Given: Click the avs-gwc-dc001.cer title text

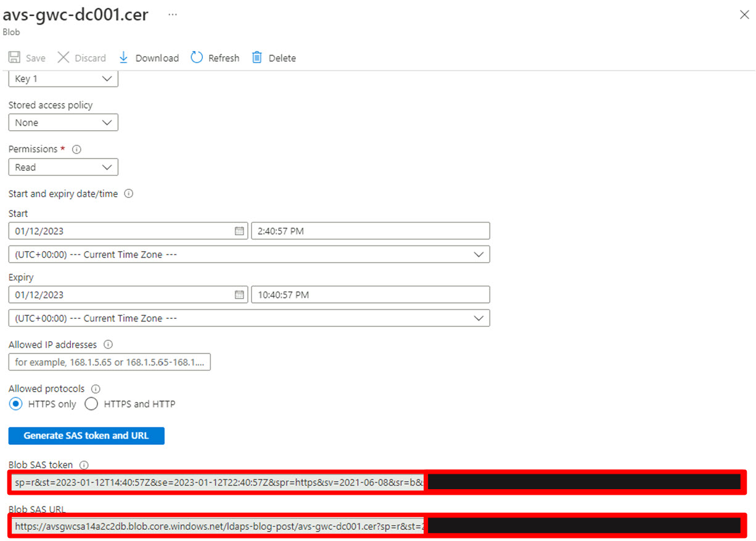Looking at the screenshot, I should click(x=76, y=15).
